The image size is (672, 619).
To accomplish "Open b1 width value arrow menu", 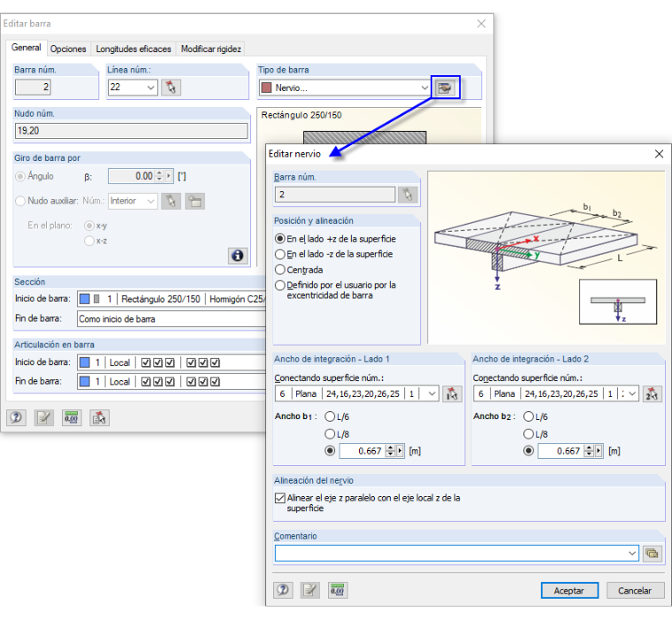I will click(x=401, y=451).
